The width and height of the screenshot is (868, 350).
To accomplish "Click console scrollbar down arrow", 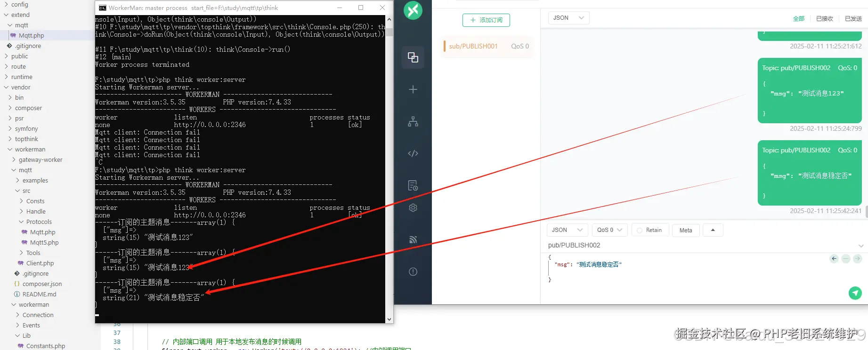I will coord(389,319).
